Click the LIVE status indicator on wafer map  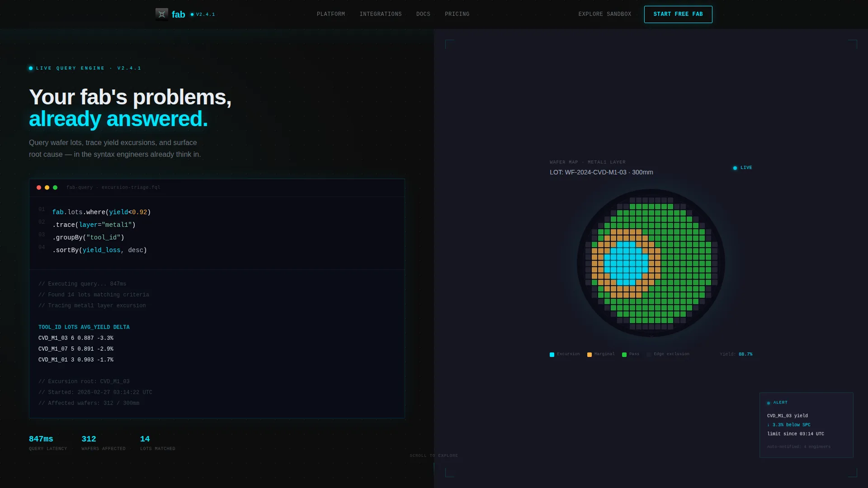[743, 168]
